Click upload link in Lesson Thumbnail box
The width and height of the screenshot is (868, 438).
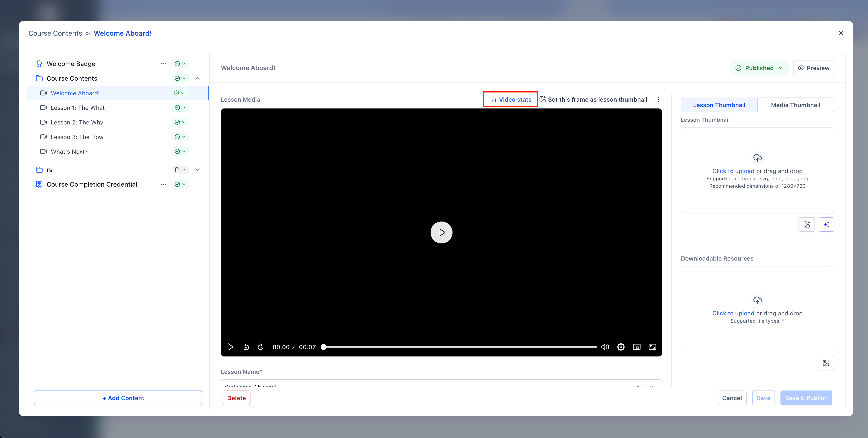coord(733,171)
